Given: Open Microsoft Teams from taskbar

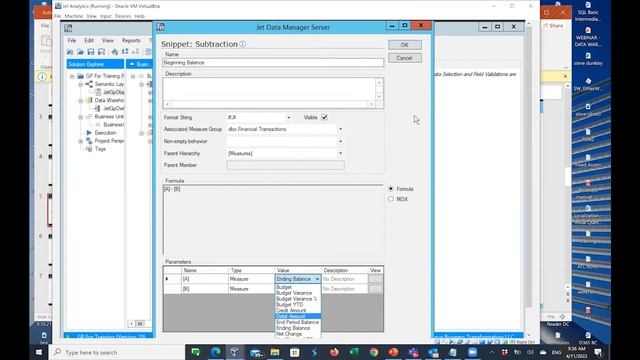Looking at the screenshot, I should click(413, 352).
